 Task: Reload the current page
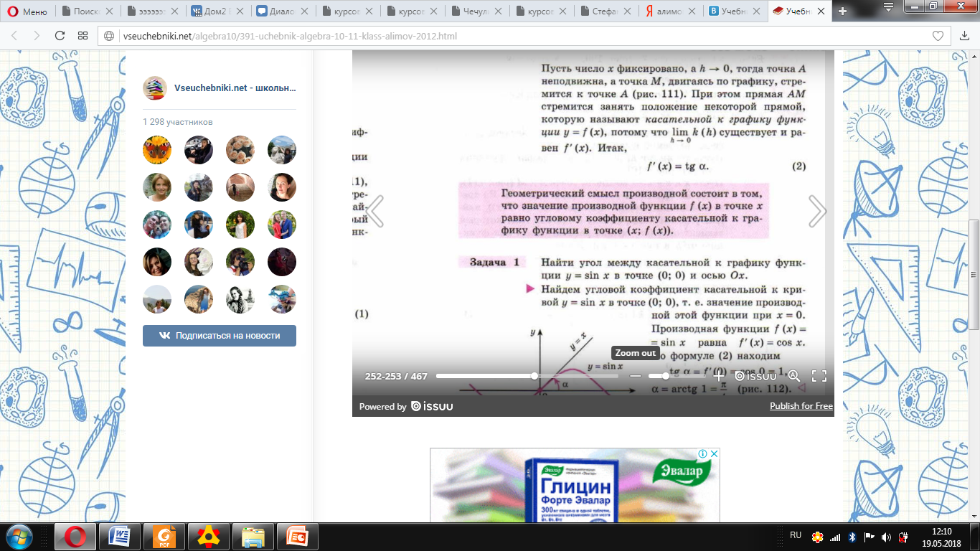click(x=60, y=36)
